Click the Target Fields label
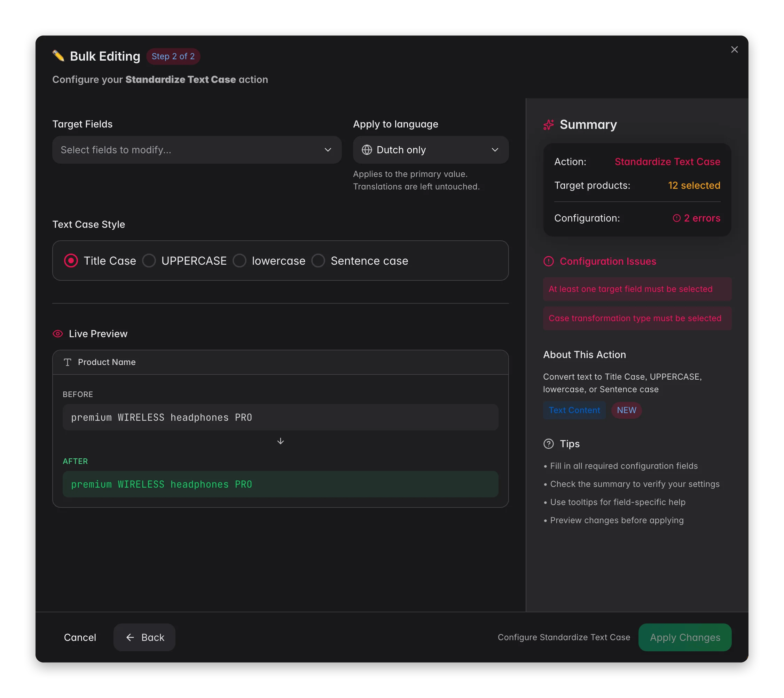This screenshot has height=698, width=784. [83, 124]
